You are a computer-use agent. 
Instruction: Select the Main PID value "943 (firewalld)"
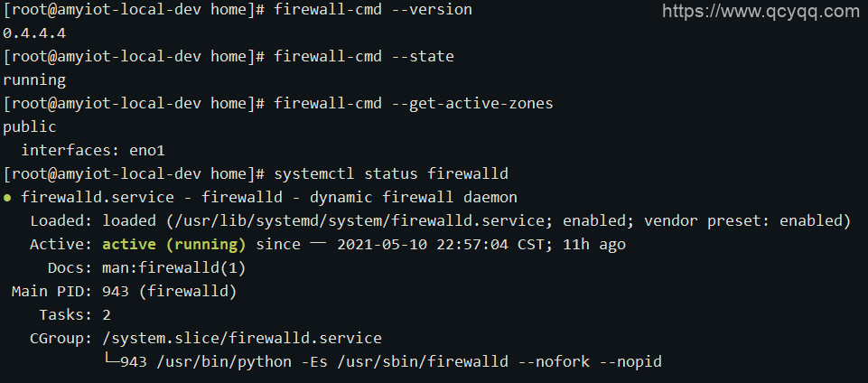[170, 291]
